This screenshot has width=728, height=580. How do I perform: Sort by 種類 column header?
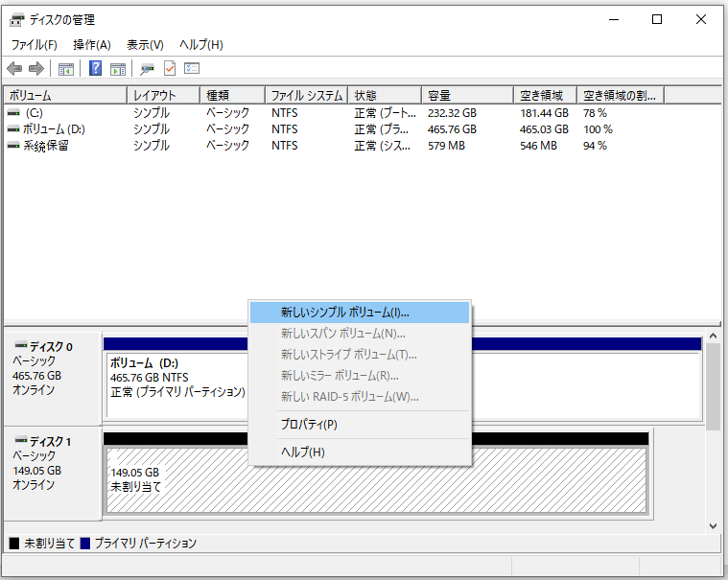coord(233,96)
